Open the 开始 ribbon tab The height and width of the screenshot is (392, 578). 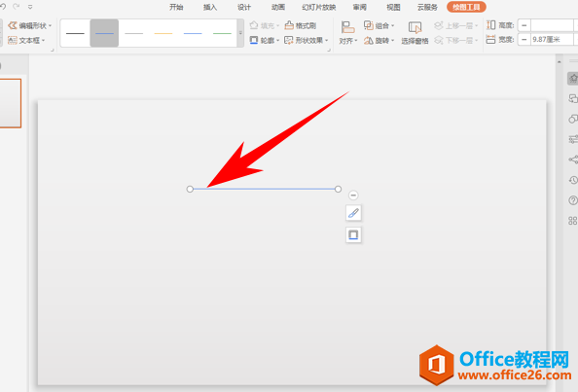(176, 7)
